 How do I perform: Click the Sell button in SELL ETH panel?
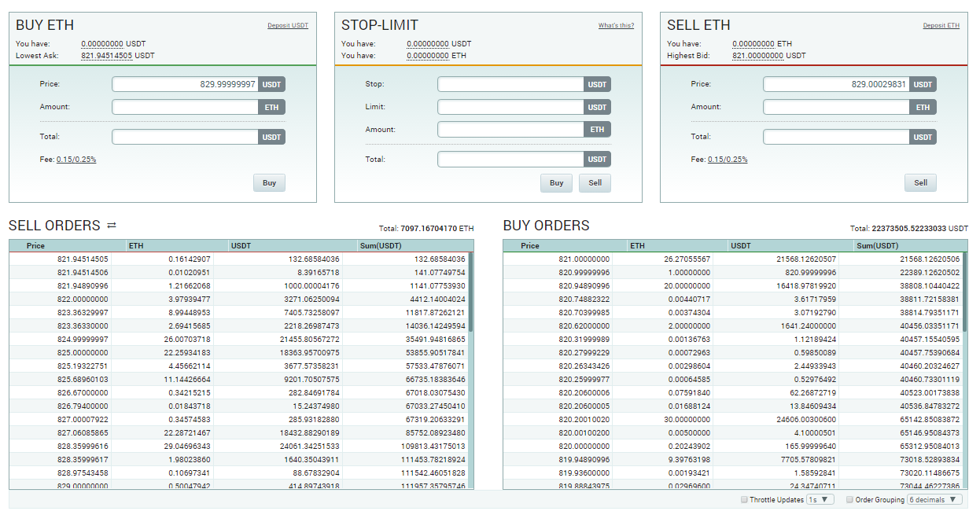click(920, 183)
